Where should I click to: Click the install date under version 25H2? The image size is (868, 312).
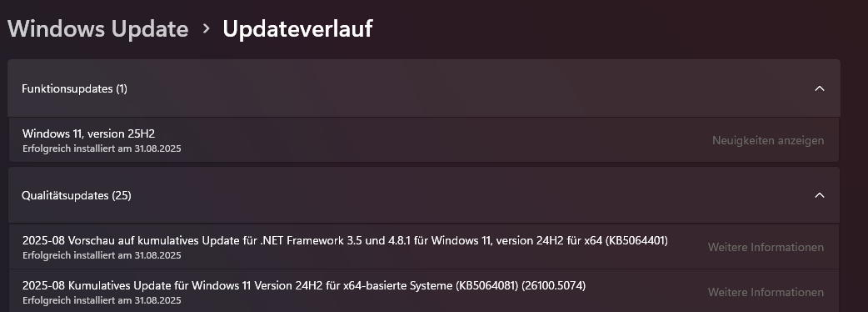pyautogui.click(x=102, y=148)
